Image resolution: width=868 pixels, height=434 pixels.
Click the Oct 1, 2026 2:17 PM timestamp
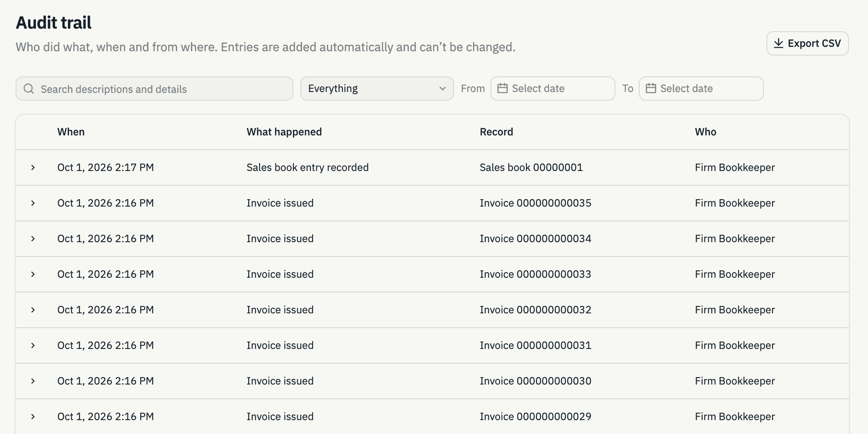[105, 168]
